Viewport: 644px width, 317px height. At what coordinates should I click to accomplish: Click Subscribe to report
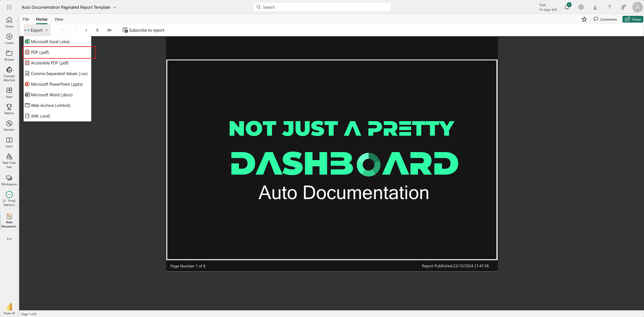point(143,30)
